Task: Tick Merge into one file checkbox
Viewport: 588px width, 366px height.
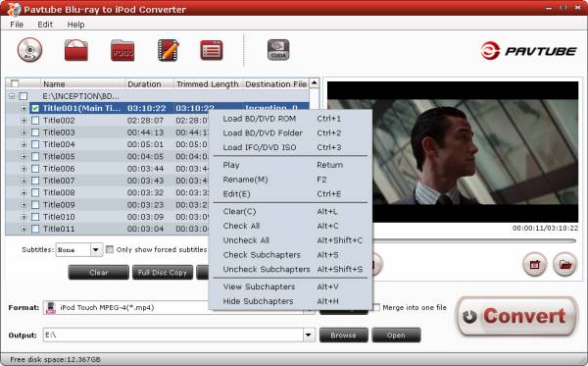Action: 376,307
